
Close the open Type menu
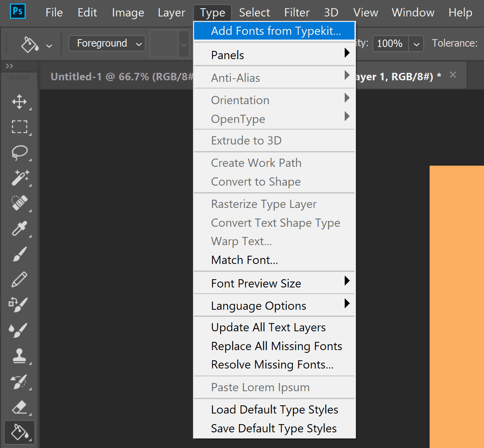(x=212, y=13)
